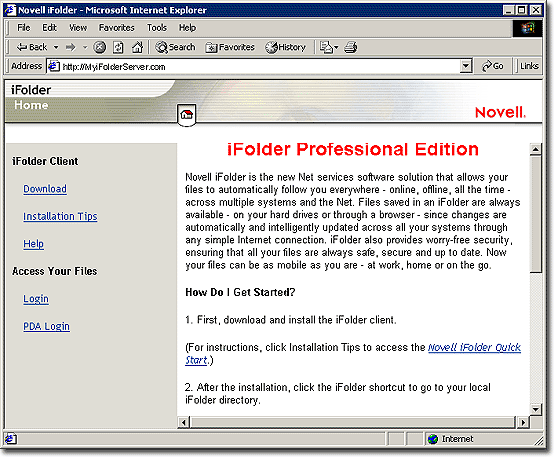The image size is (559, 459).
Task: Click the status bar page icon
Action: point(10,439)
